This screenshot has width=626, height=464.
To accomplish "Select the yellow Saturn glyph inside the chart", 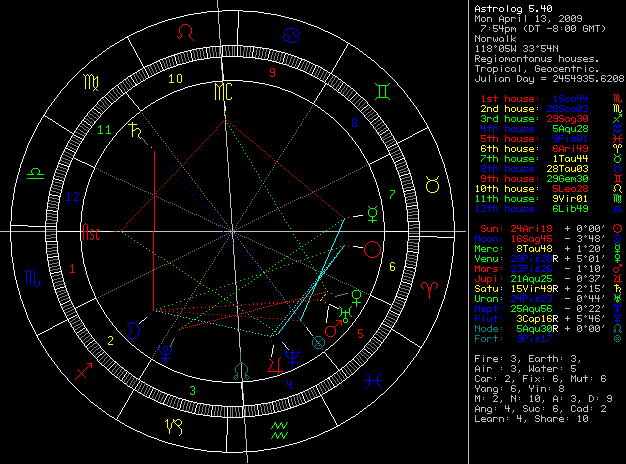I will [x=133, y=128].
